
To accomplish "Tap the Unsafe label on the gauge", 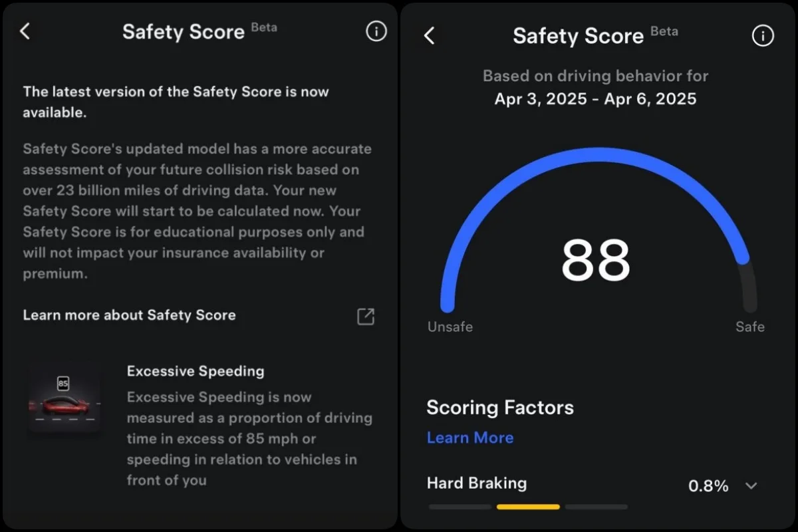I will [450, 327].
